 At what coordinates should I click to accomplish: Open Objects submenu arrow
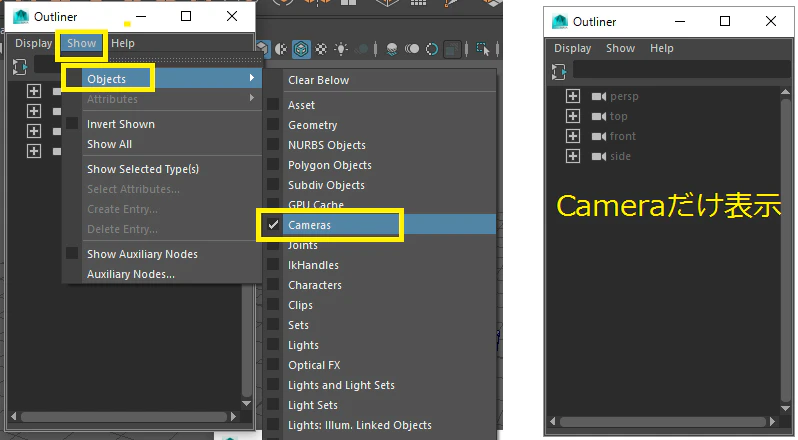251,78
